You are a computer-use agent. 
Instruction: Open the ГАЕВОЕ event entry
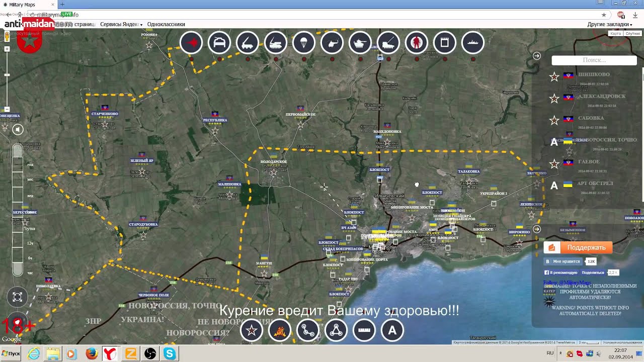coord(589,161)
